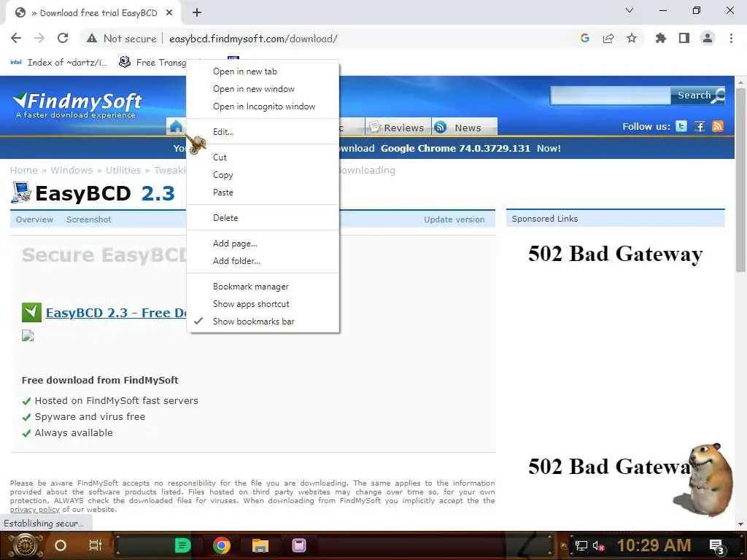Bookmark this page with the star icon
Screen dimensions: 747x560
click(x=632, y=39)
